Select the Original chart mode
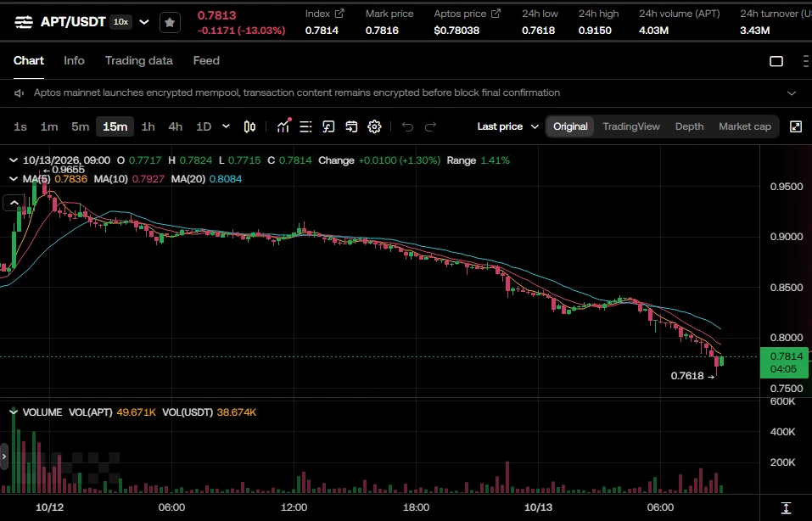The image size is (812, 521). click(x=570, y=126)
